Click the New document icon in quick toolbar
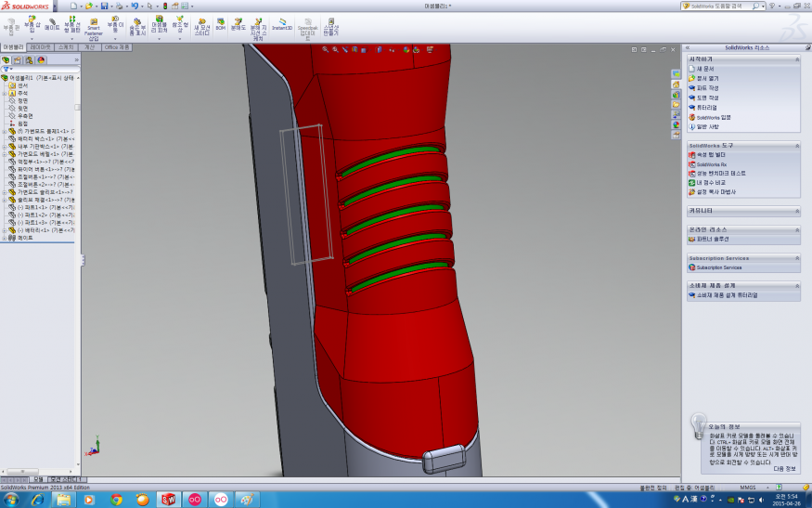The width and height of the screenshot is (812, 508). pyautogui.click(x=73, y=6)
